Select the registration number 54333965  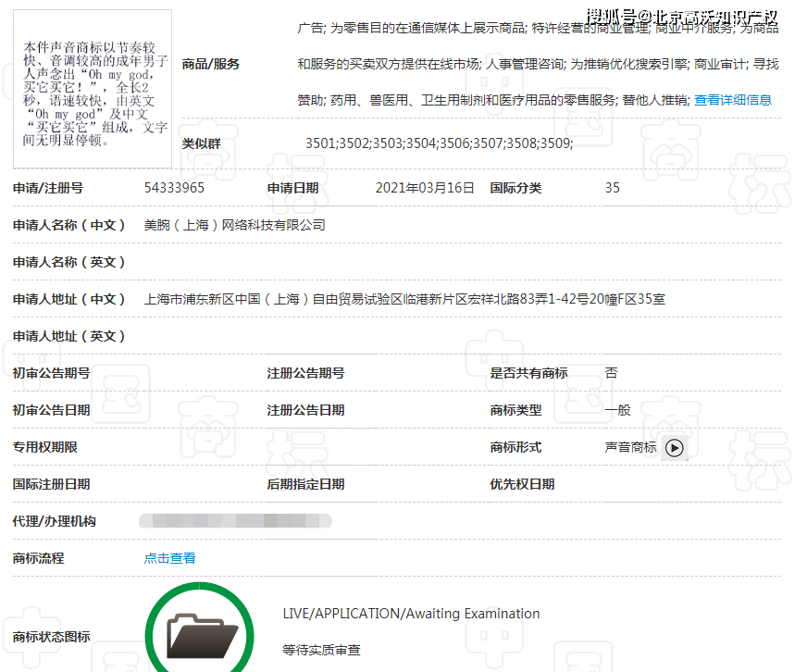click(x=174, y=188)
